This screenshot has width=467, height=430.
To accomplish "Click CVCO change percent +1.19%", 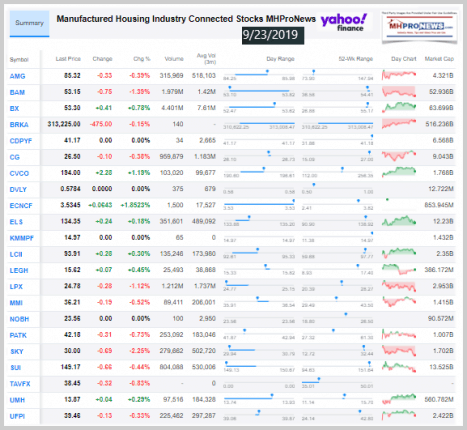I will 139,173.
